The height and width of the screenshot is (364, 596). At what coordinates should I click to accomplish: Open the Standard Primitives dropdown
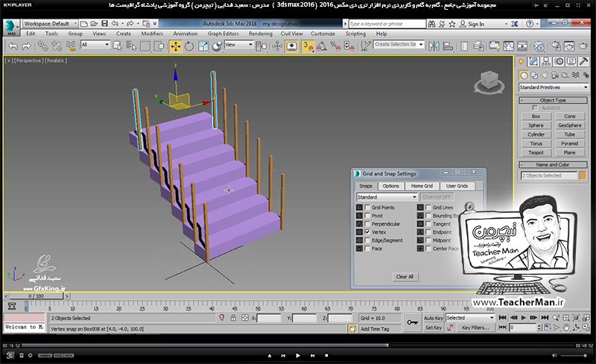pos(554,87)
